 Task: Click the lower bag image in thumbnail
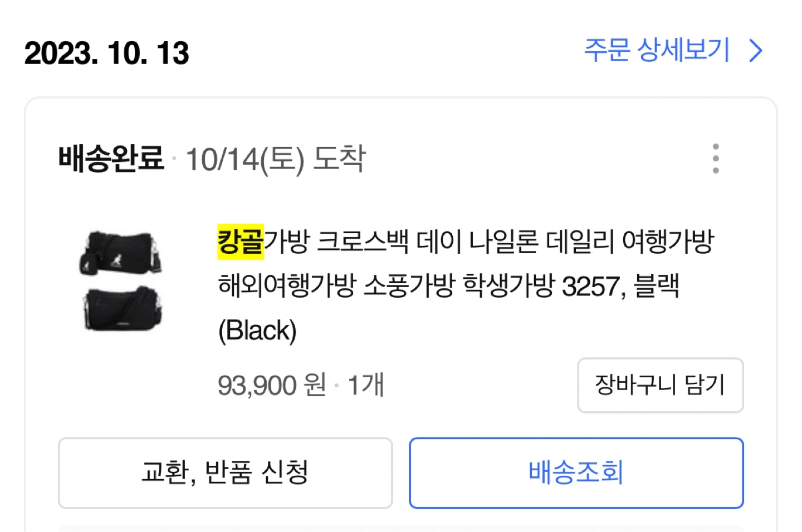tap(123, 309)
